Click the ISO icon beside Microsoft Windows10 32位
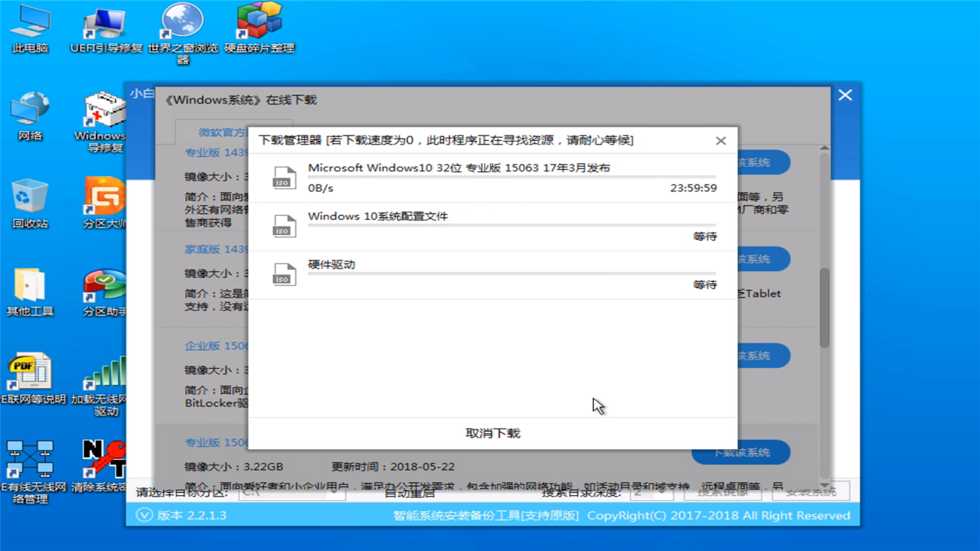The width and height of the screenshot is (980, 551). point(284,178)
